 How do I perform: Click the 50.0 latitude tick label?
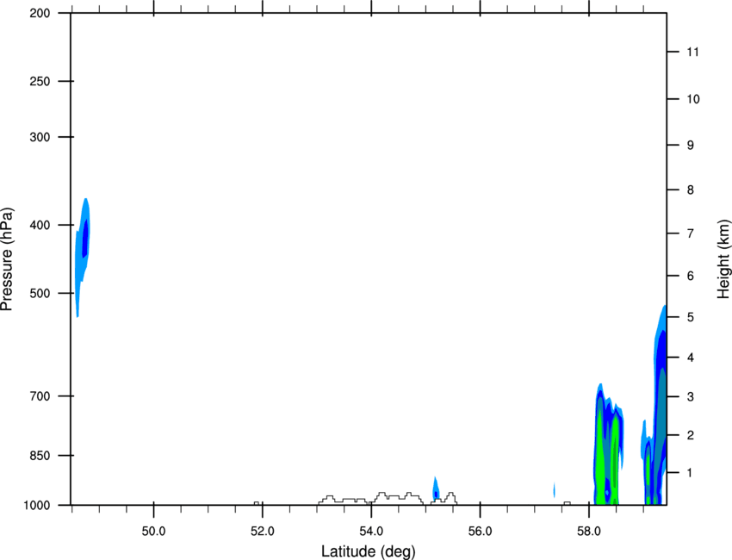[x=153, y=532]
